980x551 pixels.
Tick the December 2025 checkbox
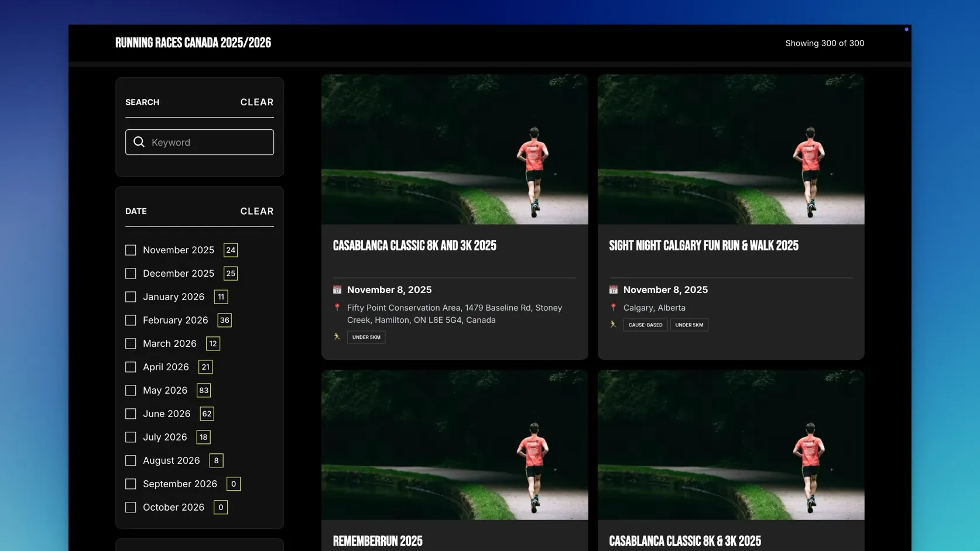[x=131, y=273]
